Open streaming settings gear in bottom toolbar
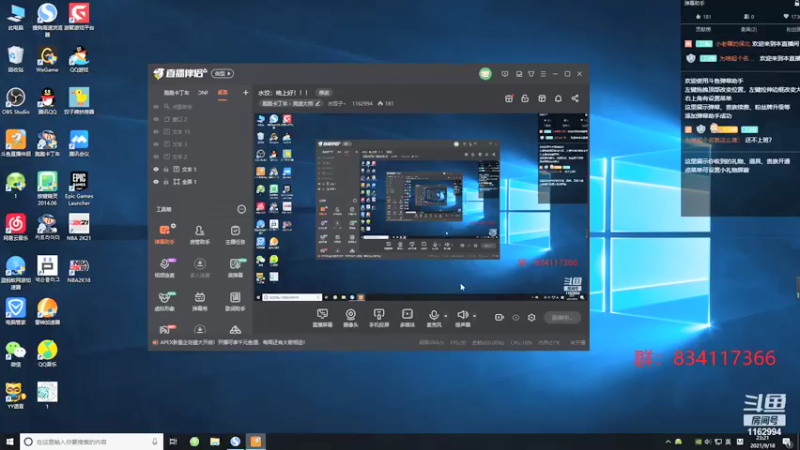 (532, 317)
